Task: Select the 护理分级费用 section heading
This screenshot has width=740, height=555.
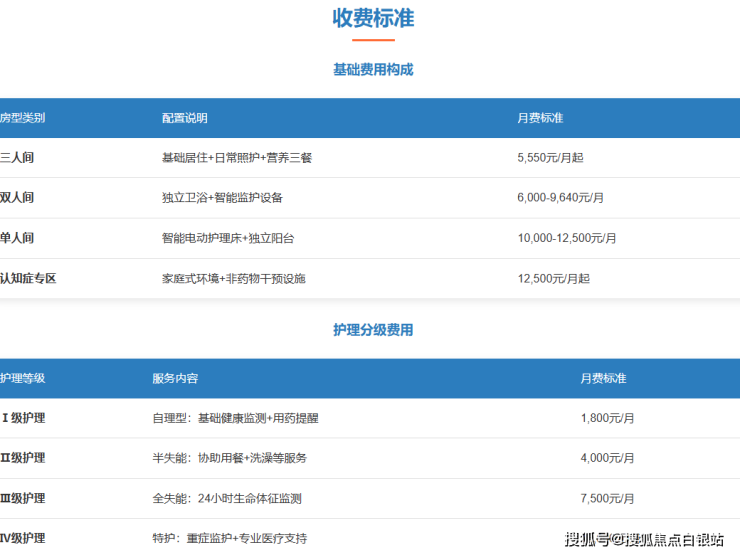Action: pos(373,330)
